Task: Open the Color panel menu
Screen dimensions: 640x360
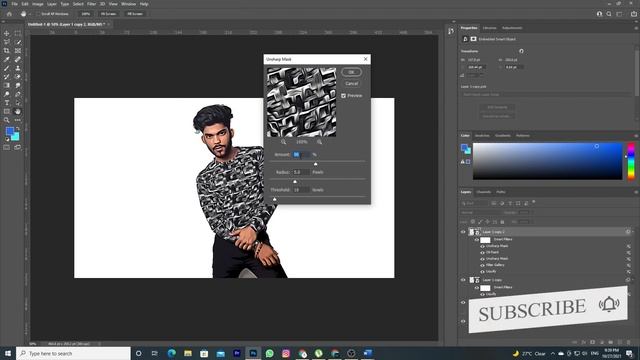Action: point(636,136)
